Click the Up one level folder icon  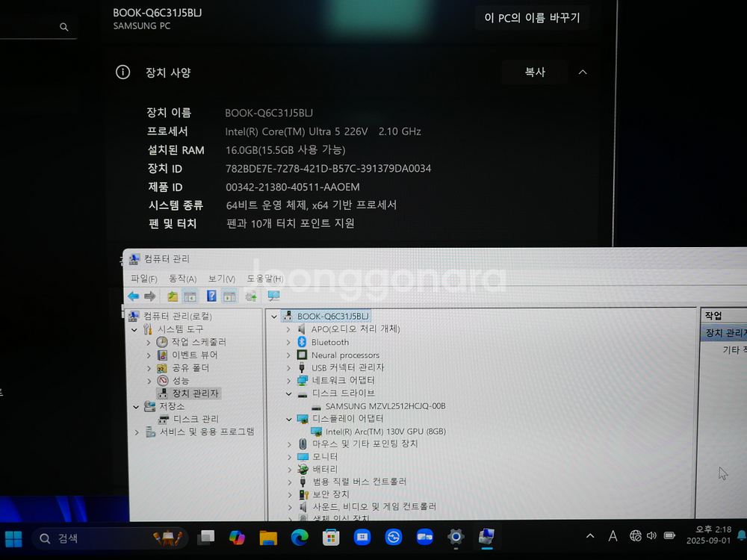173,296
